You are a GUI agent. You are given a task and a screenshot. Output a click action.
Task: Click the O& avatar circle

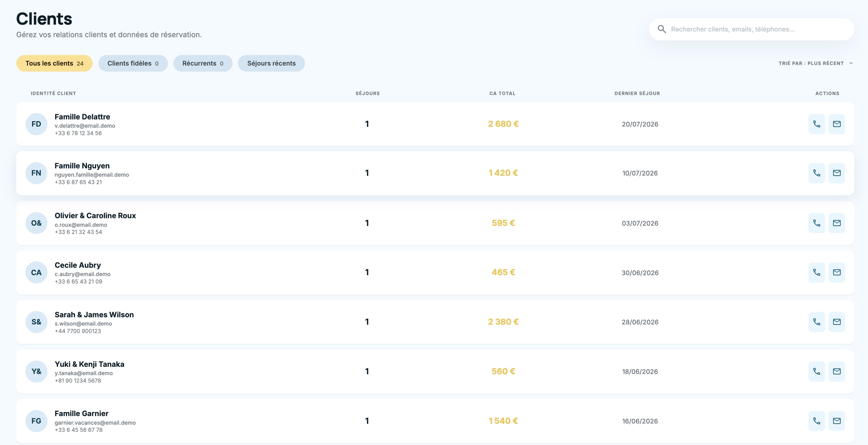(36, 223)
